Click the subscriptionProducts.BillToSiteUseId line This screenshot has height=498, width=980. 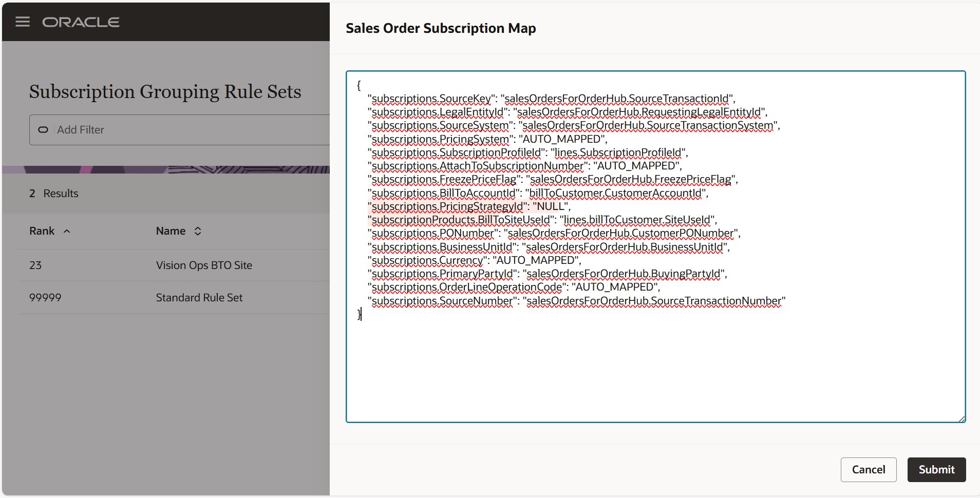[x=542, y=220]
